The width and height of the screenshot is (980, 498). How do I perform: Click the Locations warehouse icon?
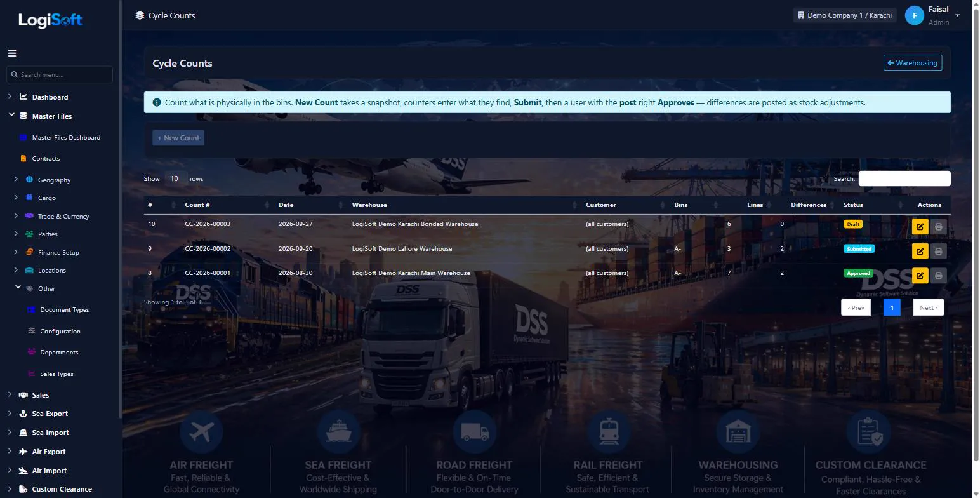(29, 270)
